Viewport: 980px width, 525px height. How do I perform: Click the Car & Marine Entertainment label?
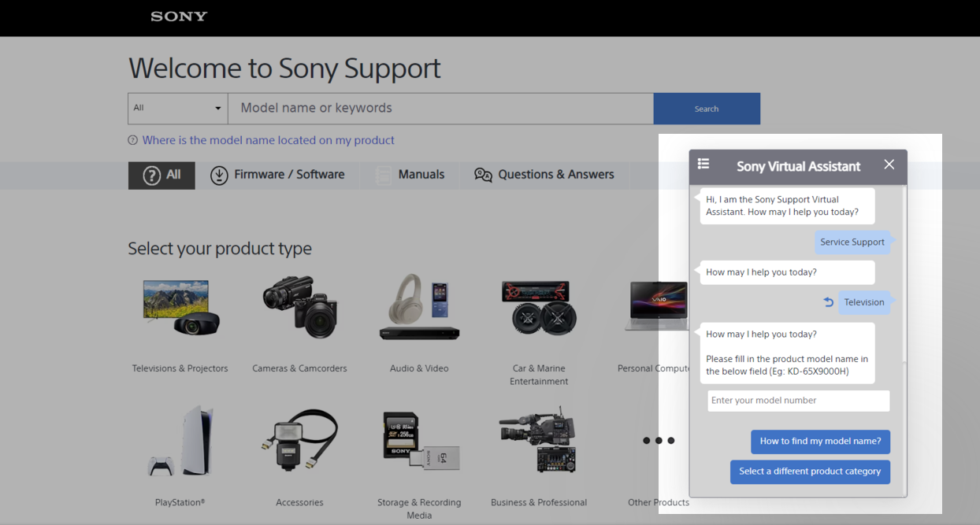pyautogui.click(x=539, y=375)
